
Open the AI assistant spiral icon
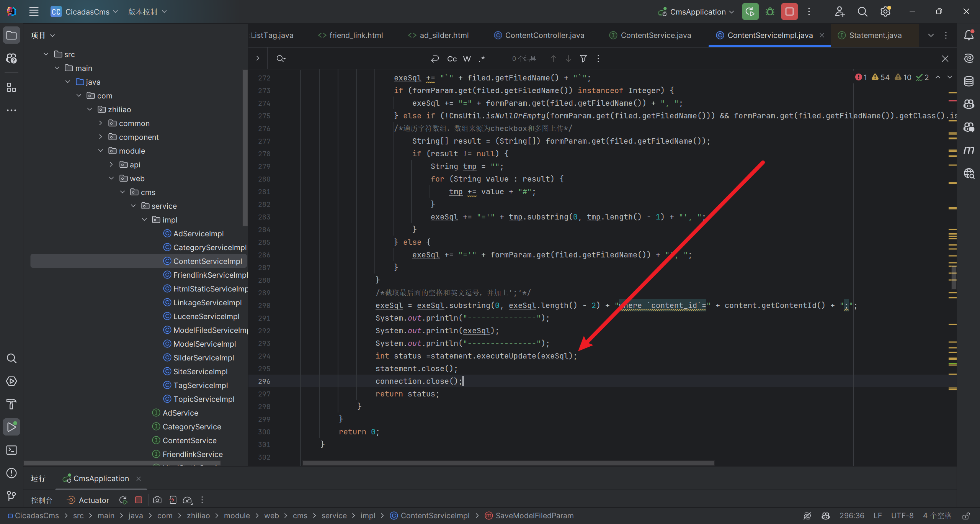(969, 58)
